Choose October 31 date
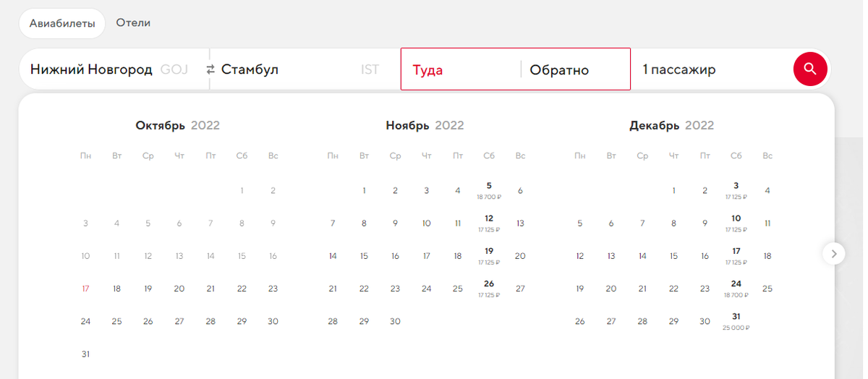Image resolution: width=868 pixels, height=379 pixels. 85,354
